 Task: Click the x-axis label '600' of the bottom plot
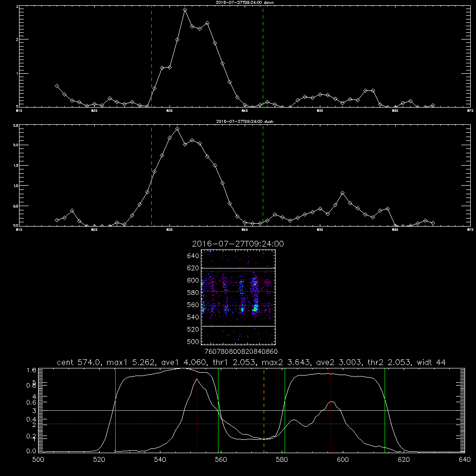[x=343, y=460]
